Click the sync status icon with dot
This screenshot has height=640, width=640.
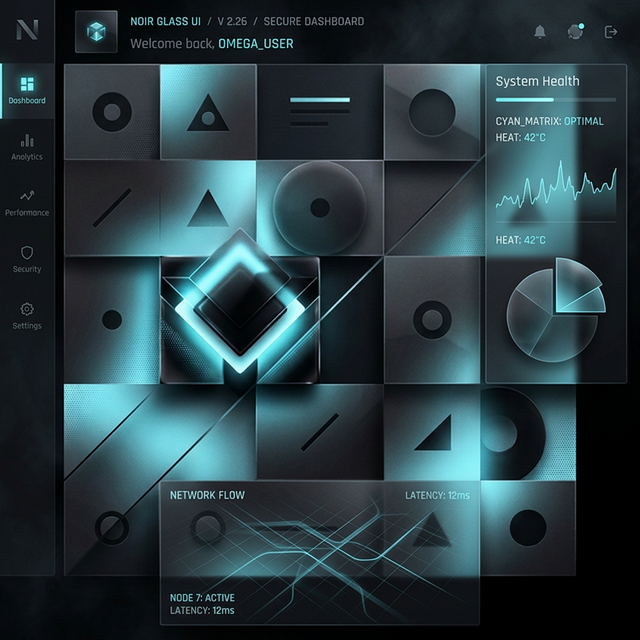(x=576, y=31)
